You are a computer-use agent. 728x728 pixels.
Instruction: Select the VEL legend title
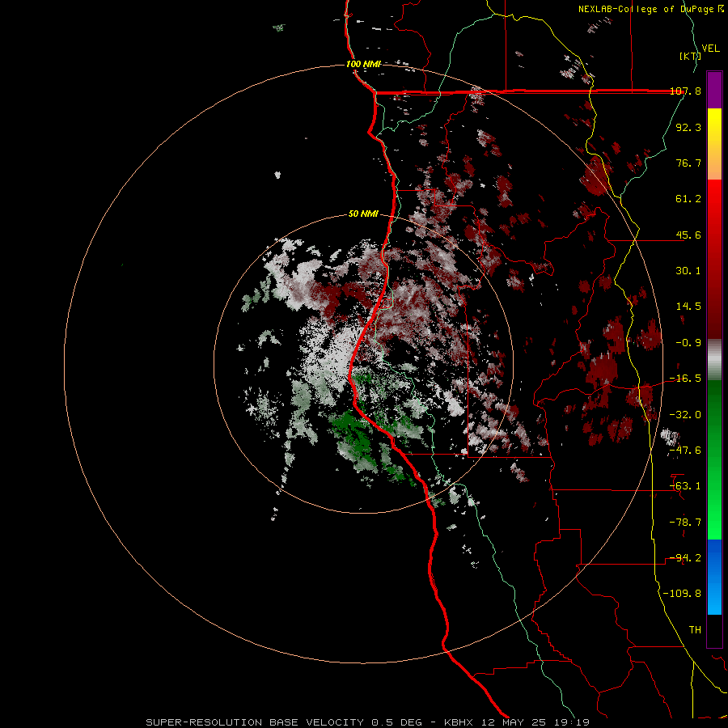pyautogui.click(x=710, y=49)
